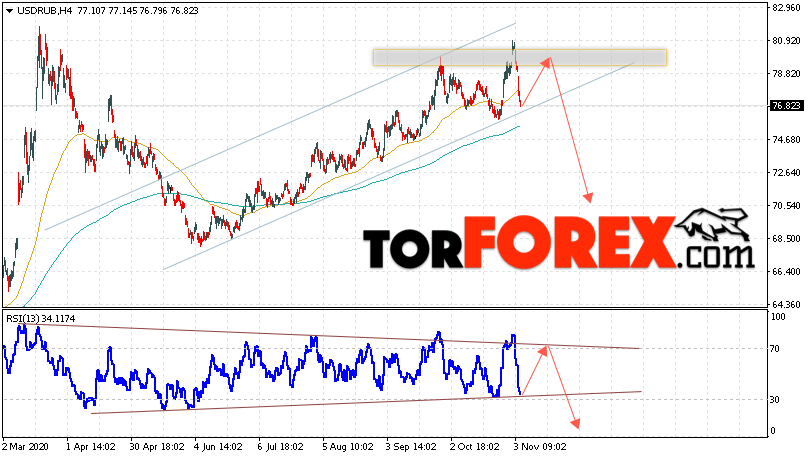Click the 5 Aug 10:02 date label
This screenshot has width=808, height=458.
point(348,446)
